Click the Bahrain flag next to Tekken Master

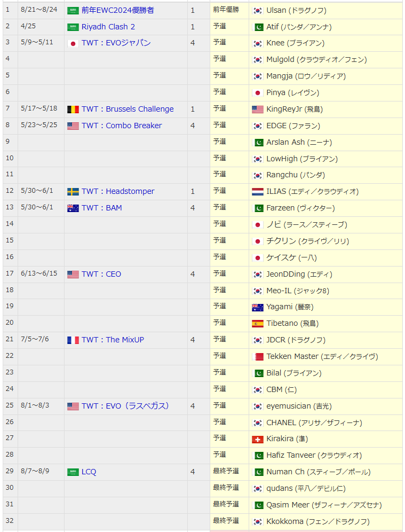coord(258,357)
